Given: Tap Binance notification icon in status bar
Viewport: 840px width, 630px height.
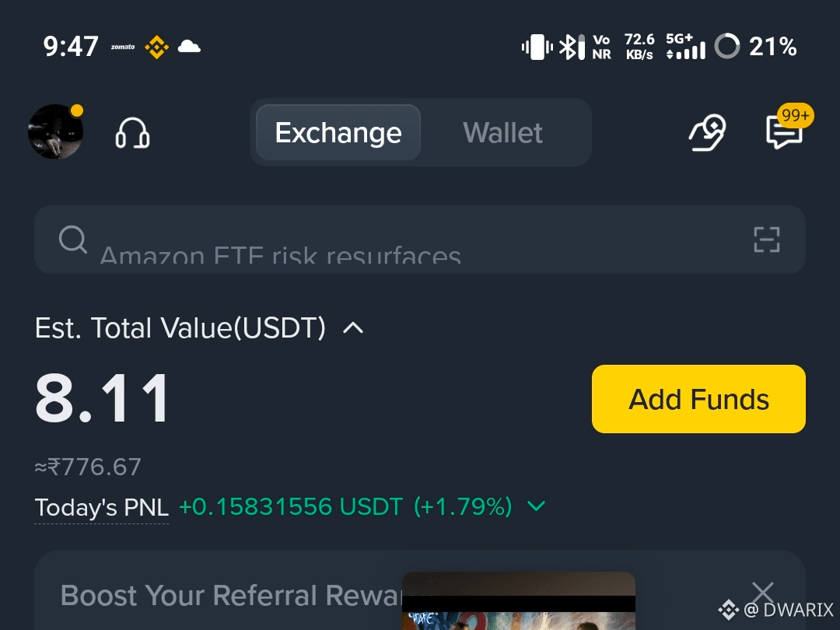Looking at the screenshot, I should [157, 47].
